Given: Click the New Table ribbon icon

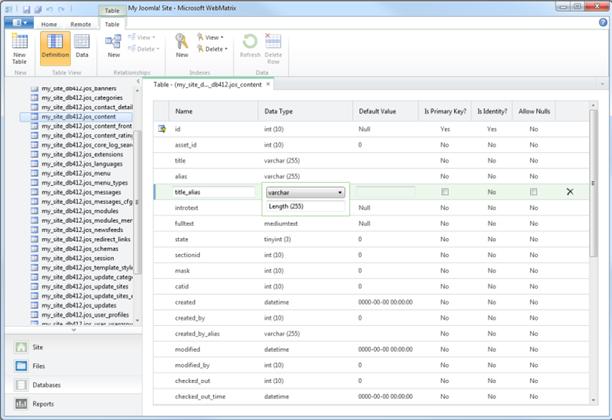Looking at the screenshot, I should tap(20, 49).
